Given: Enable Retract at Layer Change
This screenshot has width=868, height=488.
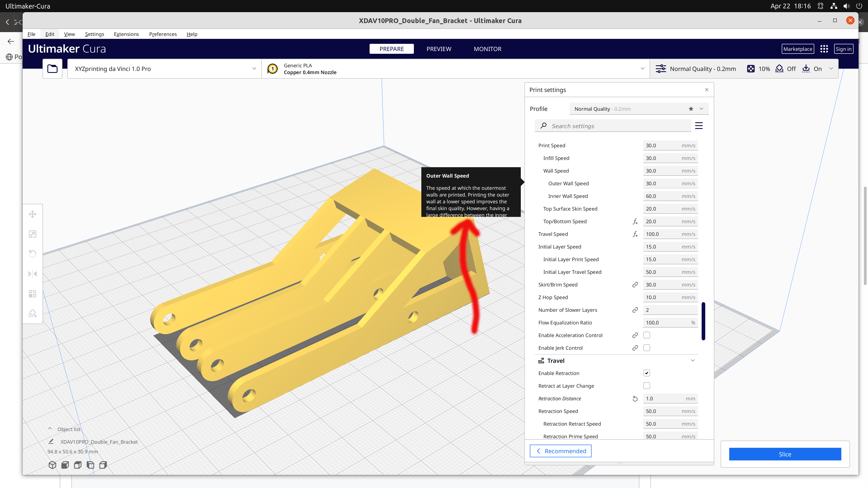Looking at the screenshot, I should (x=647, y=386).
